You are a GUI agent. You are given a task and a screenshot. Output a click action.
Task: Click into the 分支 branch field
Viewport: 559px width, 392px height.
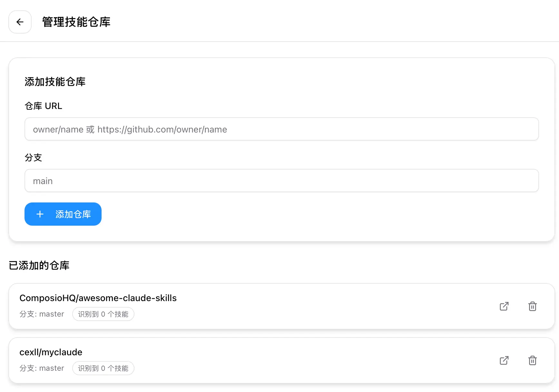[x=281, y=181]
